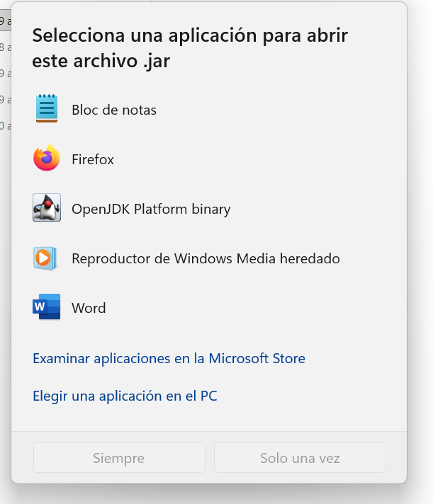Follow "Elegir una aplicación en el PC" link
The image size is (433, 504).
pos(125,396)
